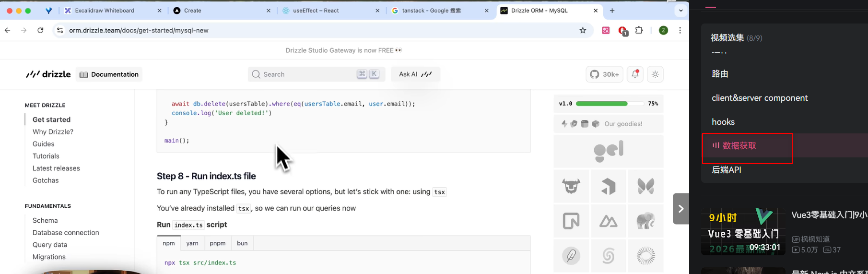This screenshot has width=868, height=274.
Task: Bookmark this page with the star icon
Action: click(583, 30)
